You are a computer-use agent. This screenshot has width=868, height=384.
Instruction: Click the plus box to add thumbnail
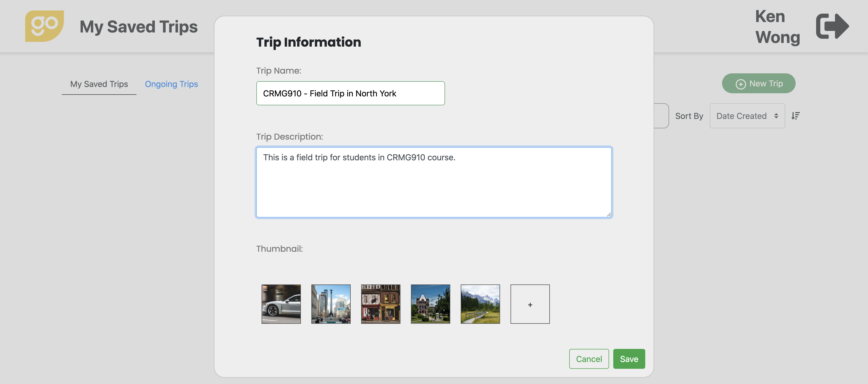click(530, 304)
